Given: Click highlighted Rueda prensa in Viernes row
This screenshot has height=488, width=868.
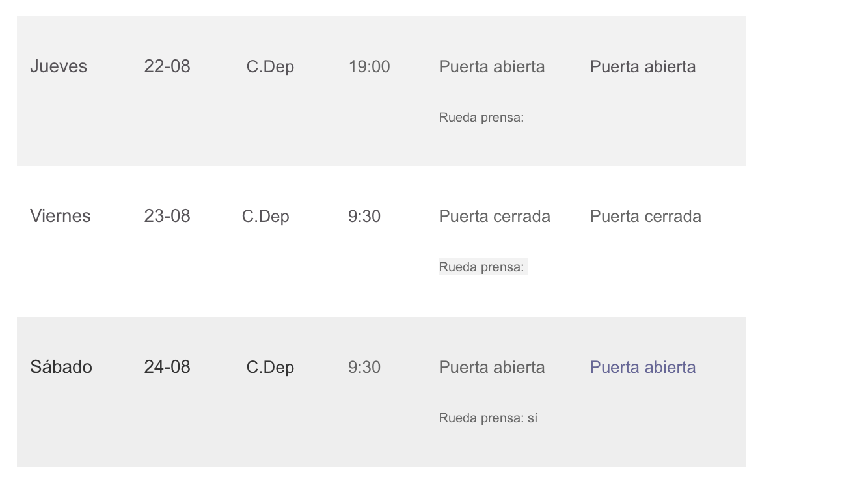Looking at the screenshot, I should point(482,267).
